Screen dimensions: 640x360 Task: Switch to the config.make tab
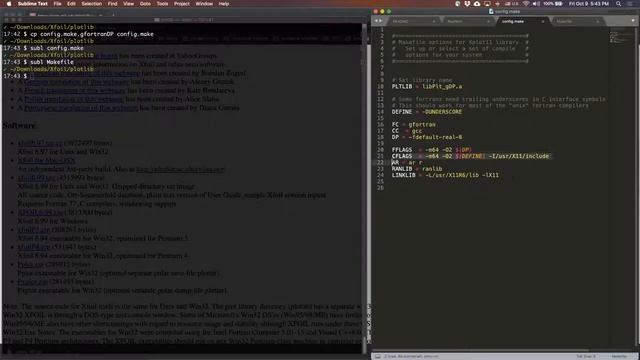513,21
